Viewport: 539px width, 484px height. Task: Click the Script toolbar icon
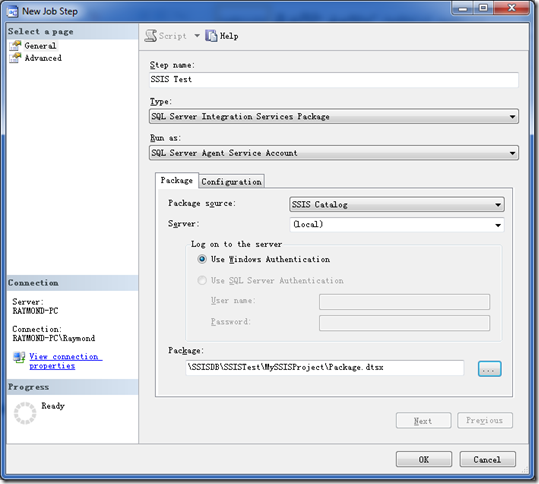[151, 36]
